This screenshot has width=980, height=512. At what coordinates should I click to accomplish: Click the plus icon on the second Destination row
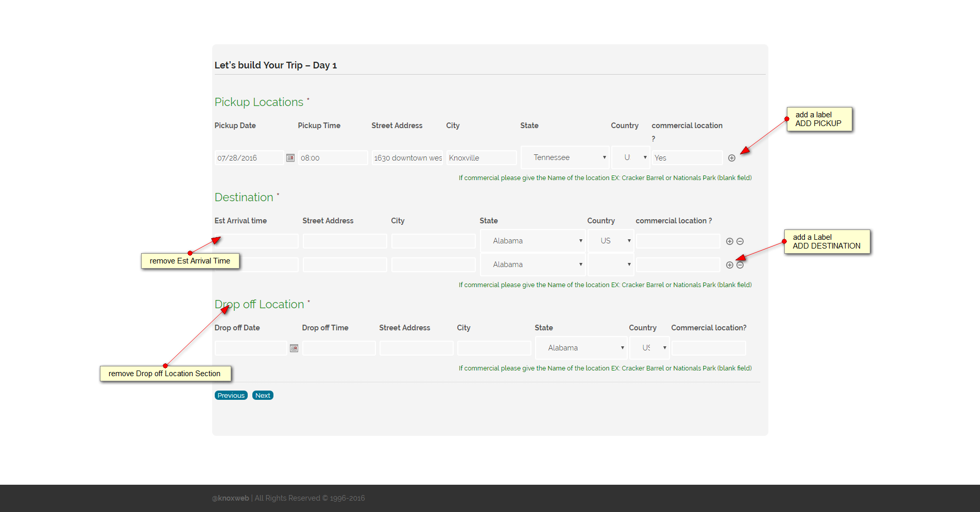(730, 265)
